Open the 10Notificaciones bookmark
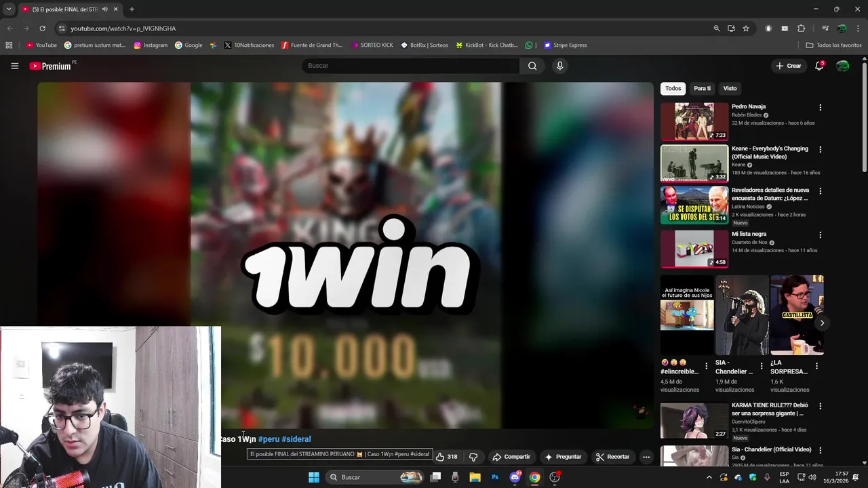The width and height of the screenshot is (868, 488). pos(249,45)
